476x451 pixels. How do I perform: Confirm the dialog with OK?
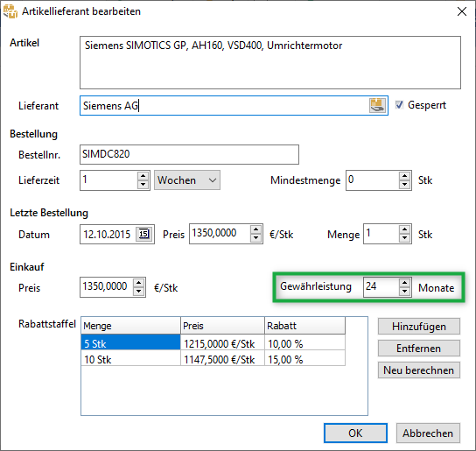[355, 433]
